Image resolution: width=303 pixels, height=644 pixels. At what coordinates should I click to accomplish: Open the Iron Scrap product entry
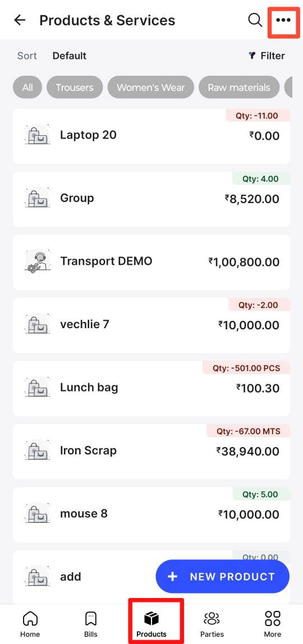click(151, 452)
